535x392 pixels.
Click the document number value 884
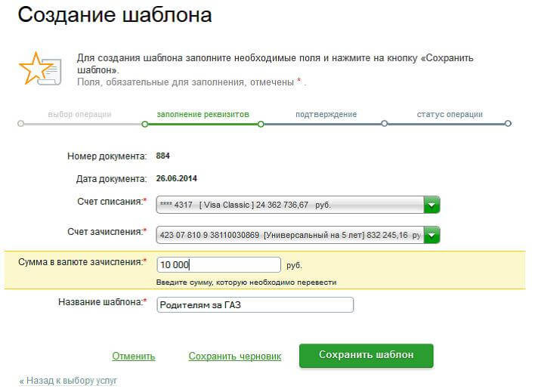click(162, 156)
